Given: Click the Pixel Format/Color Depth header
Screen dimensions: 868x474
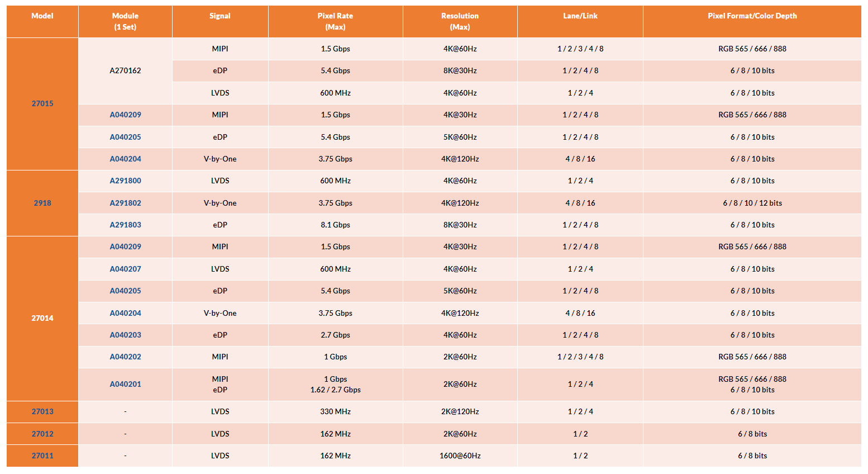Looking at the screenshot, I should click(752, 21).
